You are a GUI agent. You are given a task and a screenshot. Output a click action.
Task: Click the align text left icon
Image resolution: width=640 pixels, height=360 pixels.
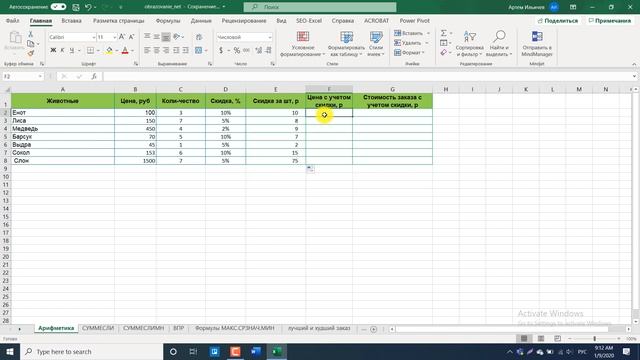(147, 50)
